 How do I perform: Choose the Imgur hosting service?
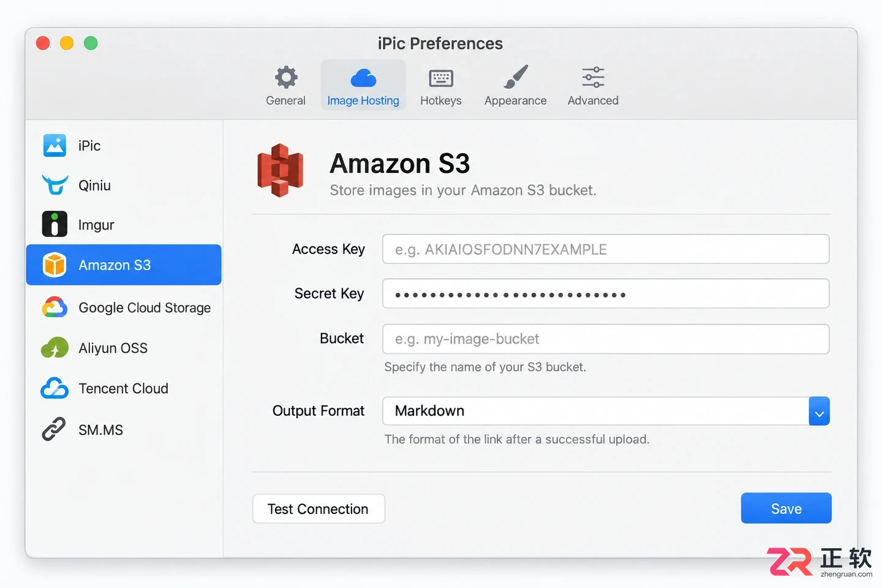pos(124,225)
